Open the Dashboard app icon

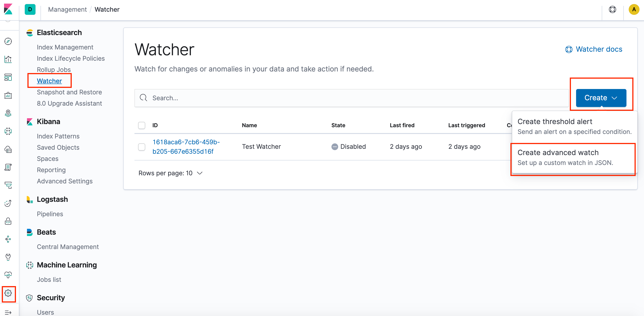click(8, 78)
